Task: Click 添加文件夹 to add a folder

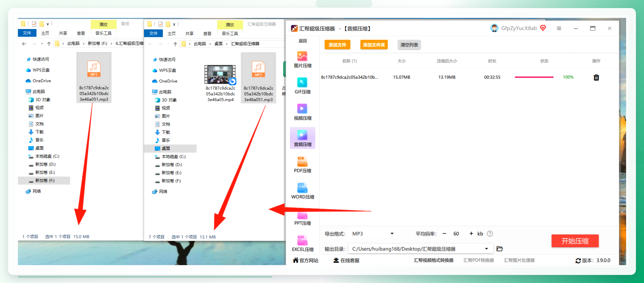Action: (x=374, y=45)
